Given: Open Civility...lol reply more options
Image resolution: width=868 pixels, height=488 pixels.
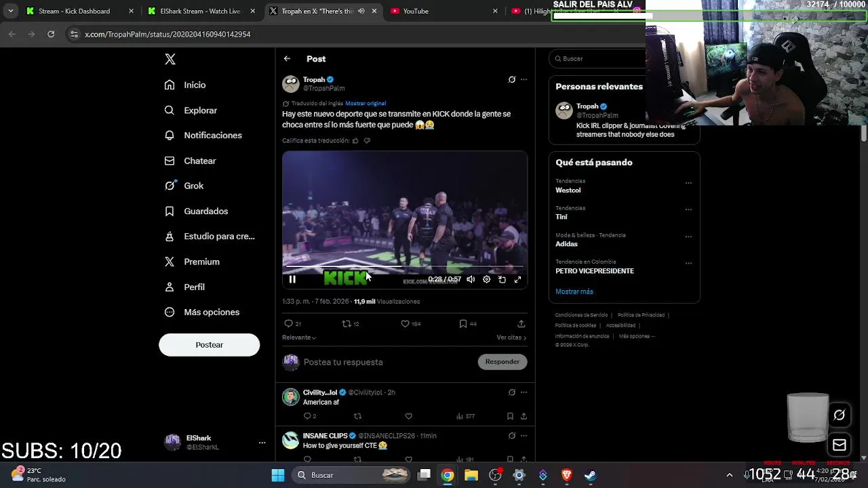Looking at the screenshot, I should click(x=524, y=392).
